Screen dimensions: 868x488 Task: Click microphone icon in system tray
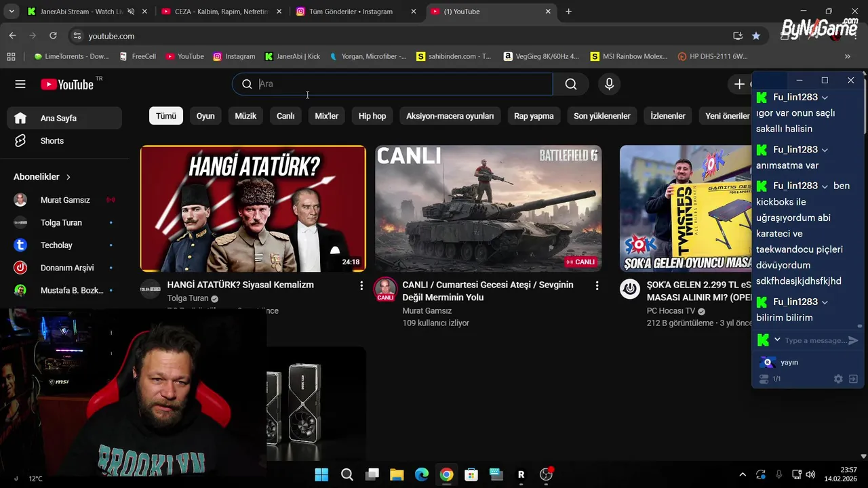click(x=778, y=474)
